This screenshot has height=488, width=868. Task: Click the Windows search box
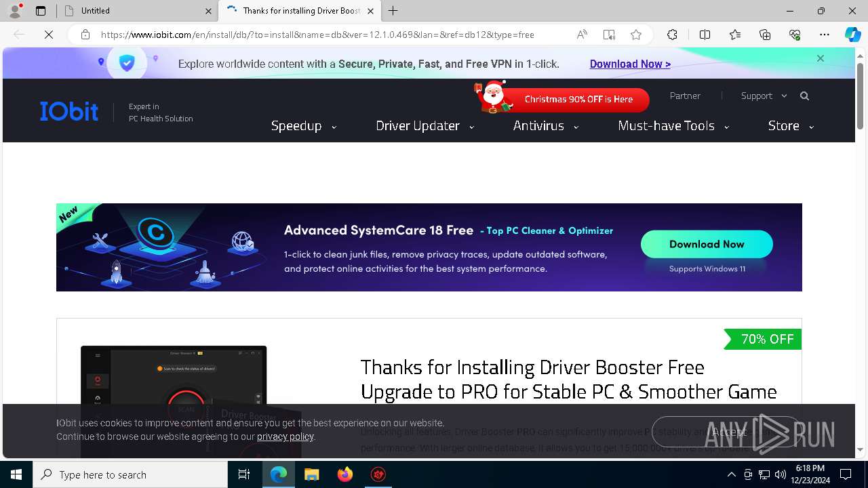point(130,474)
